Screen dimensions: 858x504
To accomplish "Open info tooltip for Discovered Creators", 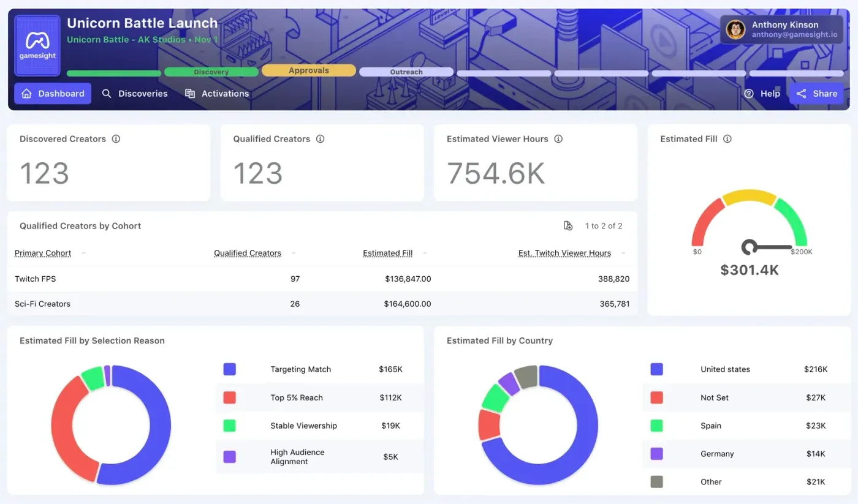I will (116, 139).
